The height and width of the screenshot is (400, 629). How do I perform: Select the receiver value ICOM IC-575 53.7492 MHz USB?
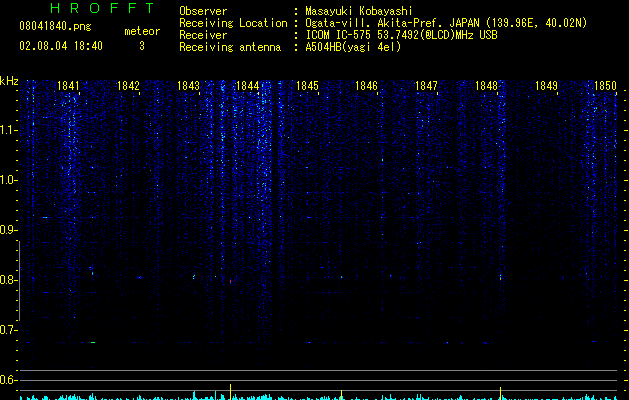(x=401, y=35)
